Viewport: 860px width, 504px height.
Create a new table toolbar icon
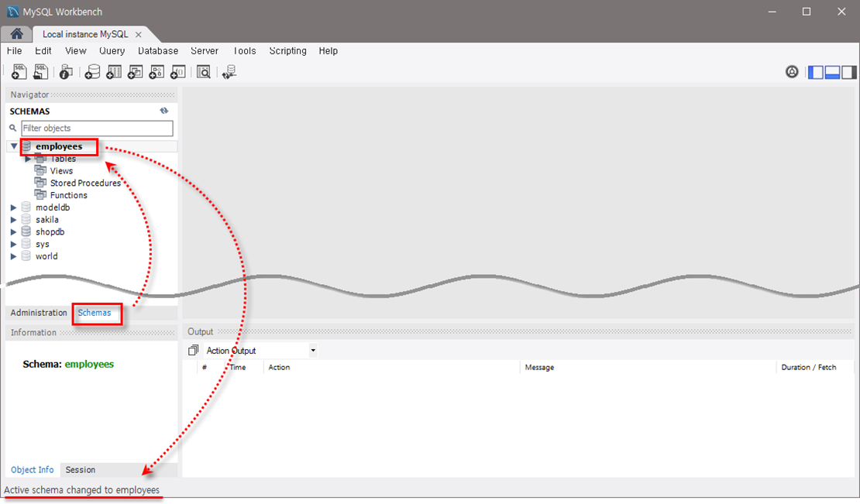click(114, 72)
